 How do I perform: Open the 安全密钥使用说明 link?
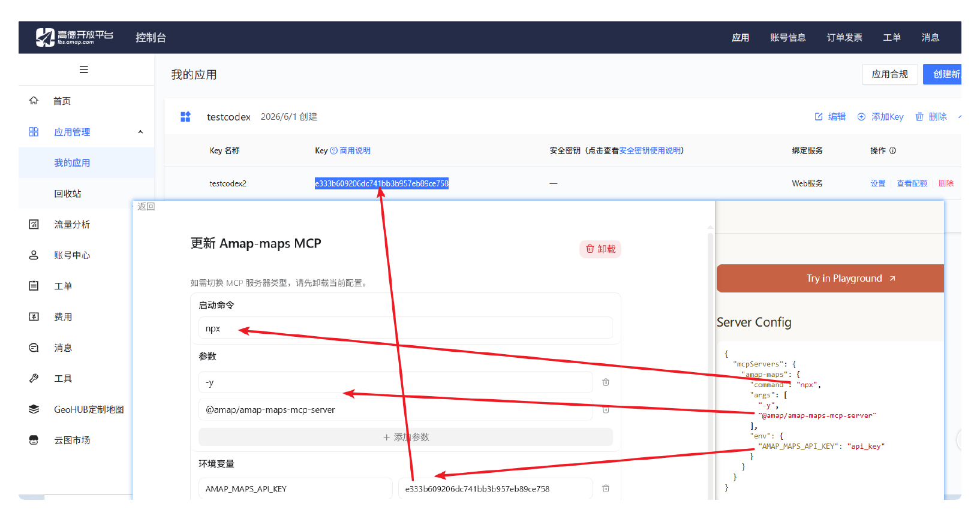pyautogui.click(x=650, y=151)
